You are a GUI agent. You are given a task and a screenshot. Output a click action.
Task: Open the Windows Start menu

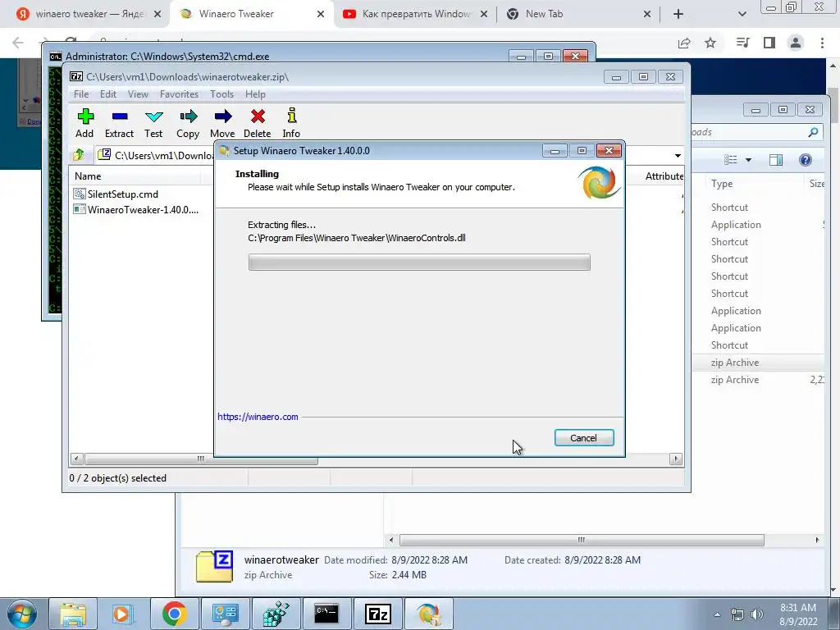pyautogui.click(x=21, y=614)
